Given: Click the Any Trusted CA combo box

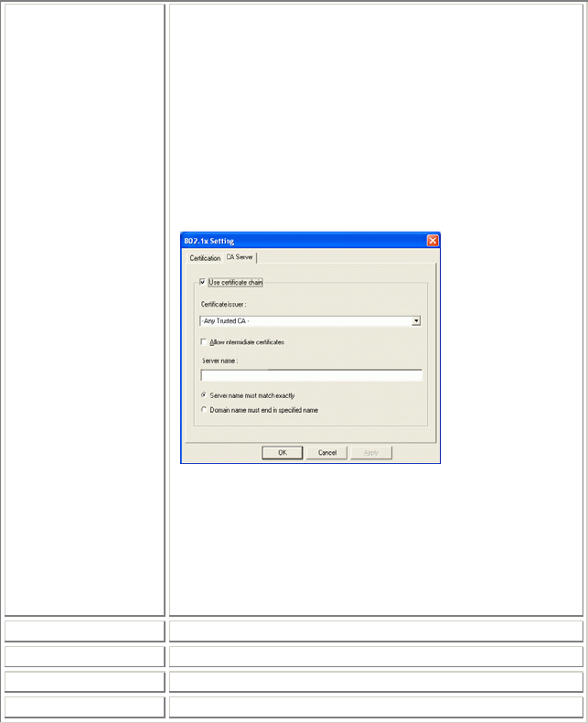Looking at the screenshot, I should (x=310, y=321).
